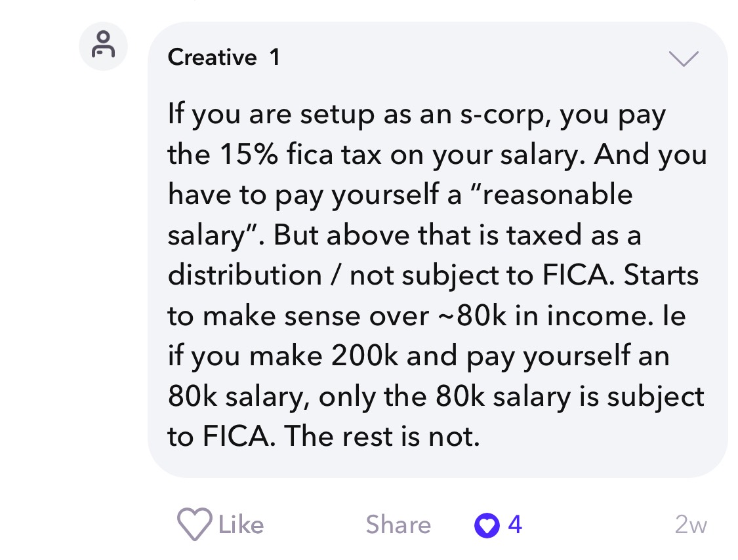Click the comment's first line about s-corp
This screenshot has height=560, width=738.
click(x=417, y=115)
